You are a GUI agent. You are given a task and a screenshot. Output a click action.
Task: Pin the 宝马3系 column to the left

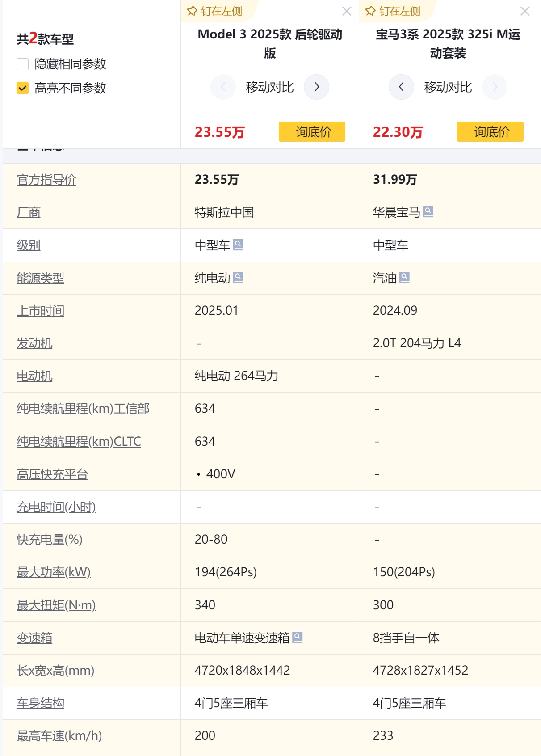tap(393, 11)
